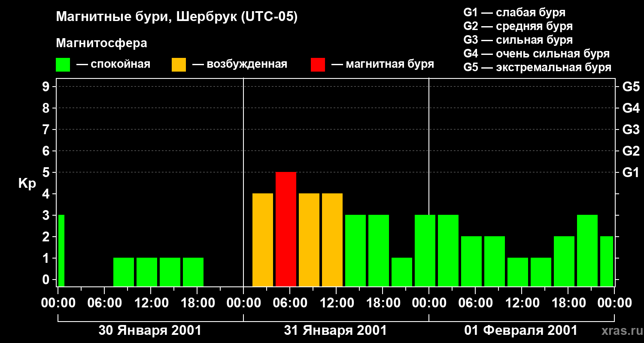
Task: Click the Магнитосфера heading
Action: coord(101,43)
